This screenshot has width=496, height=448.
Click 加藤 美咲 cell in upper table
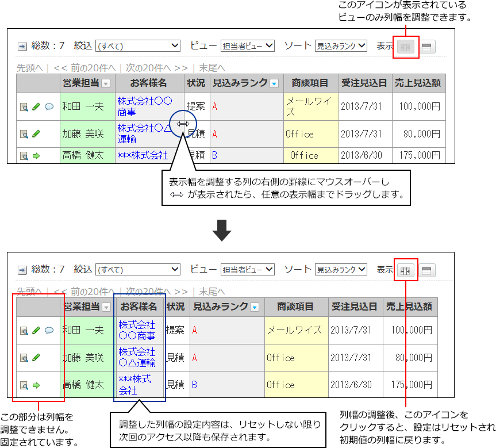(x=87, y=134)
